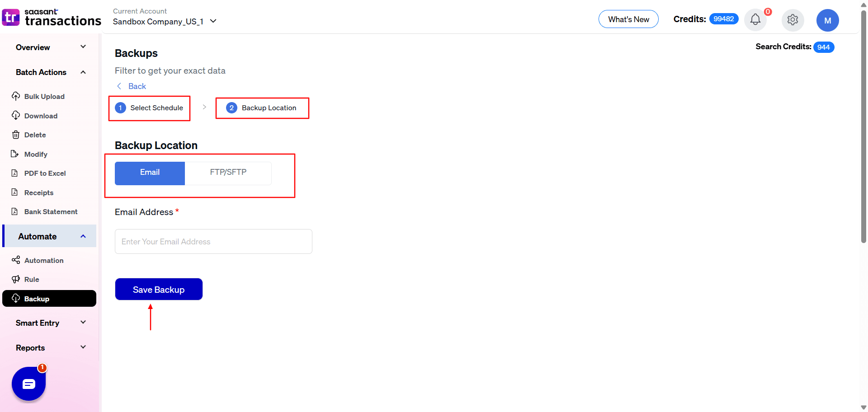868x412 pixels.
Task: Open the settings gear icon
Action: tap(793, 19)
